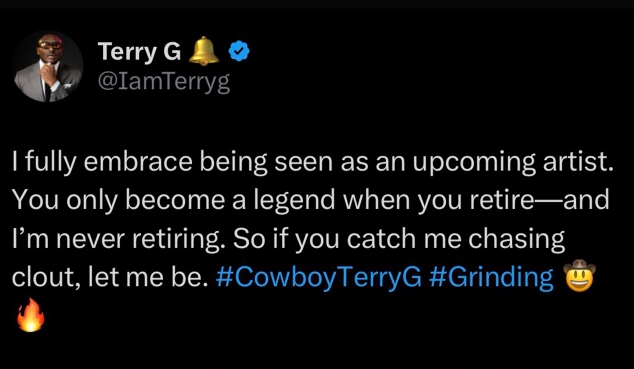Click the word "chasing" in the tweet

[x=516, y=240]
